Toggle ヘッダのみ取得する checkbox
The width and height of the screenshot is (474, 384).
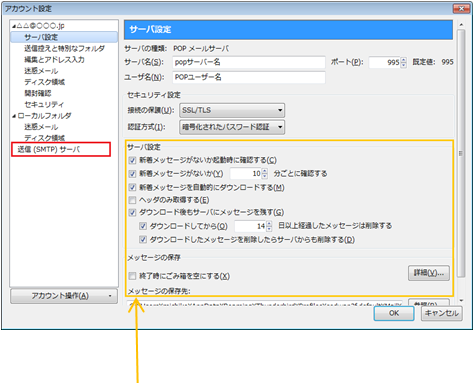133,200
